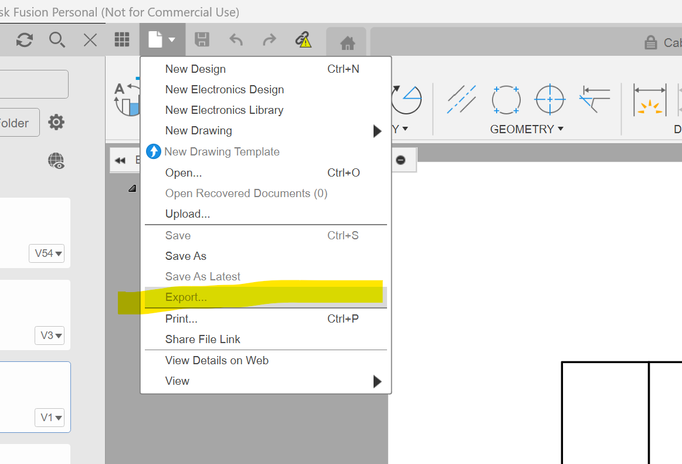Click the rotate arc tool icon
682x464 pixels.
click(406, 100)
